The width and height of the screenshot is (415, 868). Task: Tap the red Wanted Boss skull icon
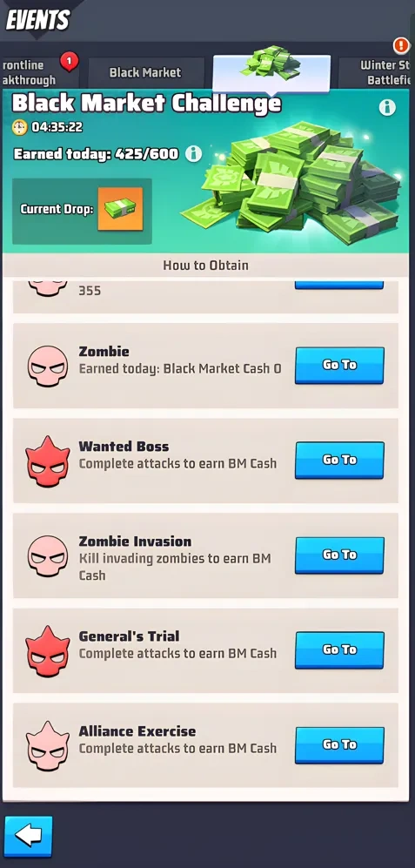point(48,461)
